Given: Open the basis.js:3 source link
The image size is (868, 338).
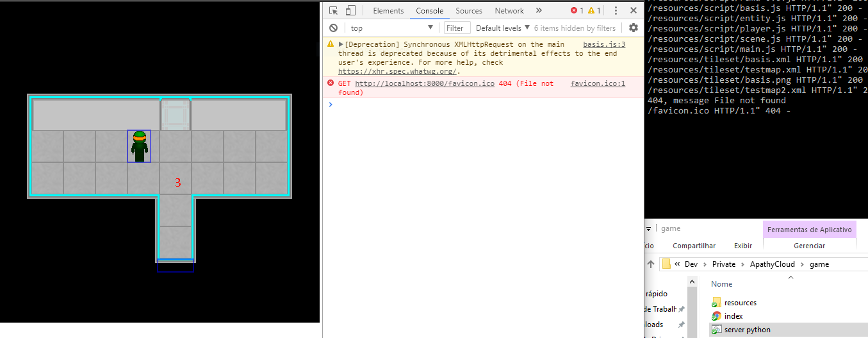Looking at the screenshot, I should [604, 44].
